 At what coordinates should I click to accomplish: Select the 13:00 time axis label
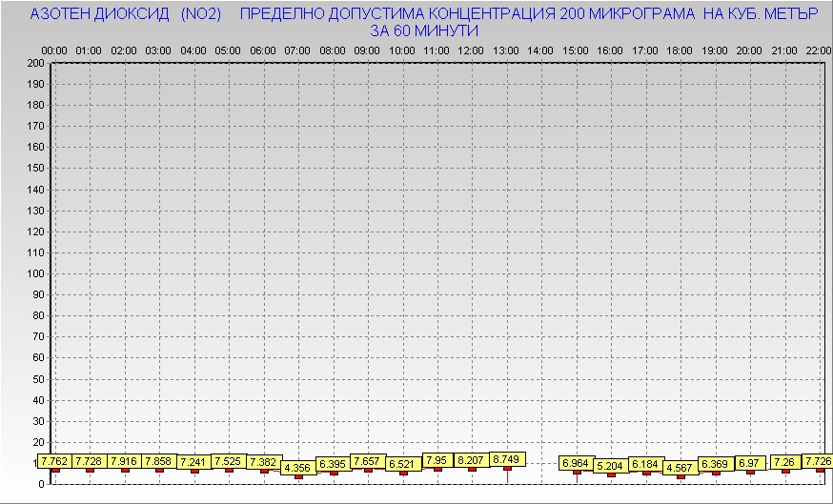coord(506,51)
